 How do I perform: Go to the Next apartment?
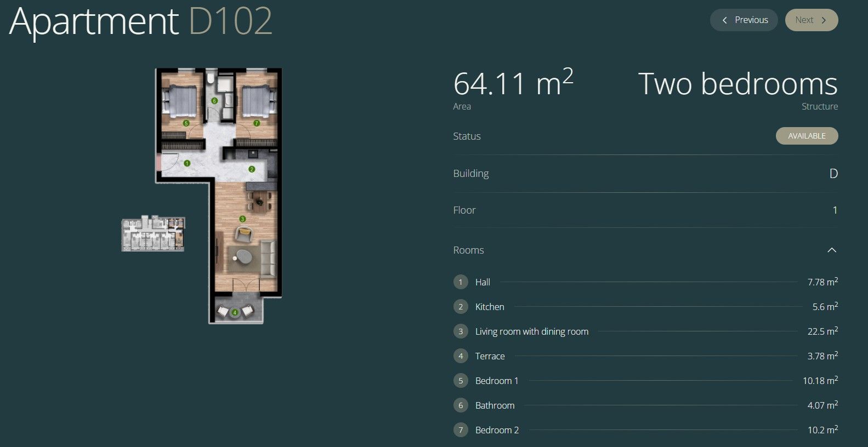(812, 20)
